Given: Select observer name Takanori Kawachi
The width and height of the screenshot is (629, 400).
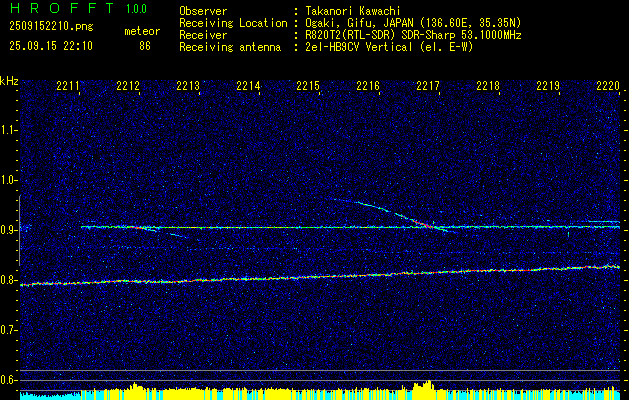Looking at the screenshot, I should click(352, 11).
